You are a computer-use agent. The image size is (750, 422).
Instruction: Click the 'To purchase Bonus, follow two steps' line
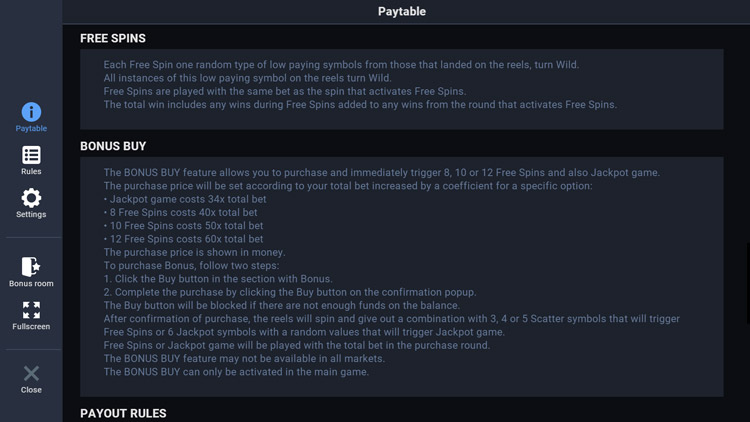click(191, 266)
